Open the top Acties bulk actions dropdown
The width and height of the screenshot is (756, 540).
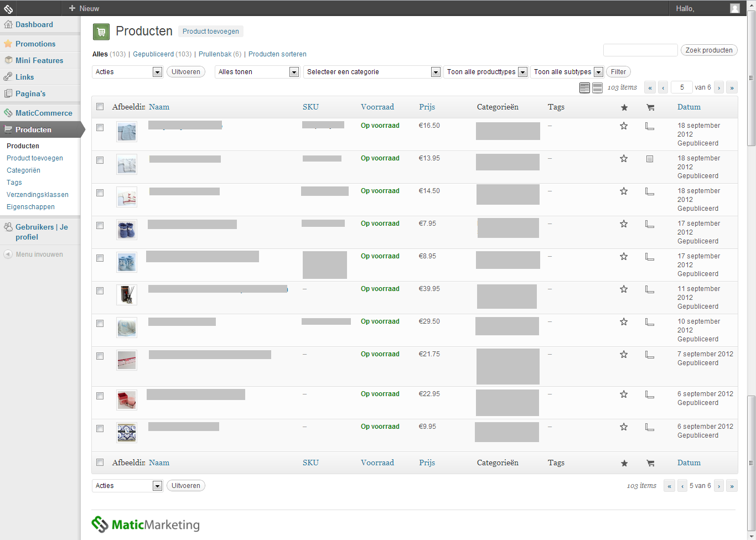click(127, 72)
